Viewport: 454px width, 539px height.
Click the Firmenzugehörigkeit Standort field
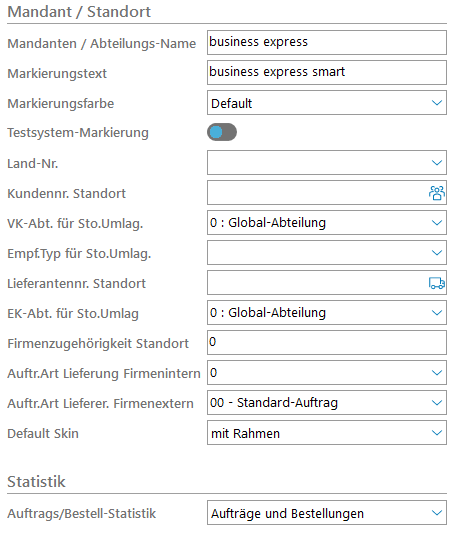(327, 343)
